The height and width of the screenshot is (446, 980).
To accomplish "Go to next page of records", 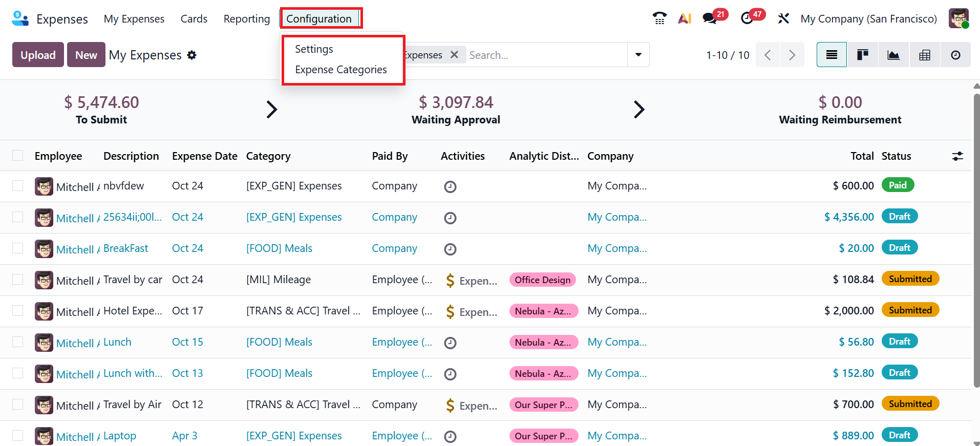I will pyautogui.click(x=792, y=55).
